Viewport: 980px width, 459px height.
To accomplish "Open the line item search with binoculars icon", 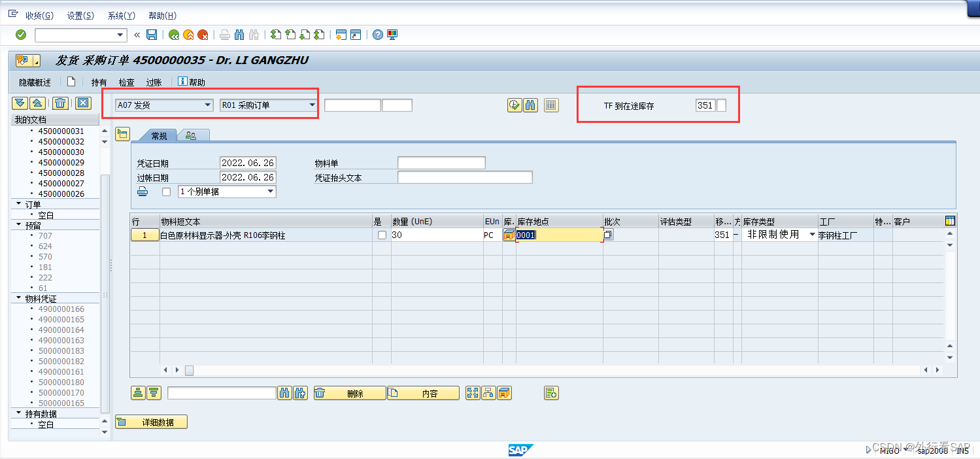I will [530, 105].
